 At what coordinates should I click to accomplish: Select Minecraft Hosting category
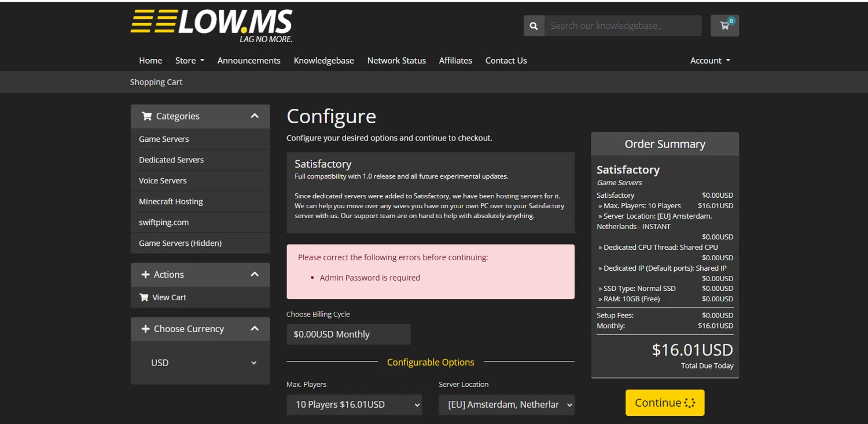point(200,201)
